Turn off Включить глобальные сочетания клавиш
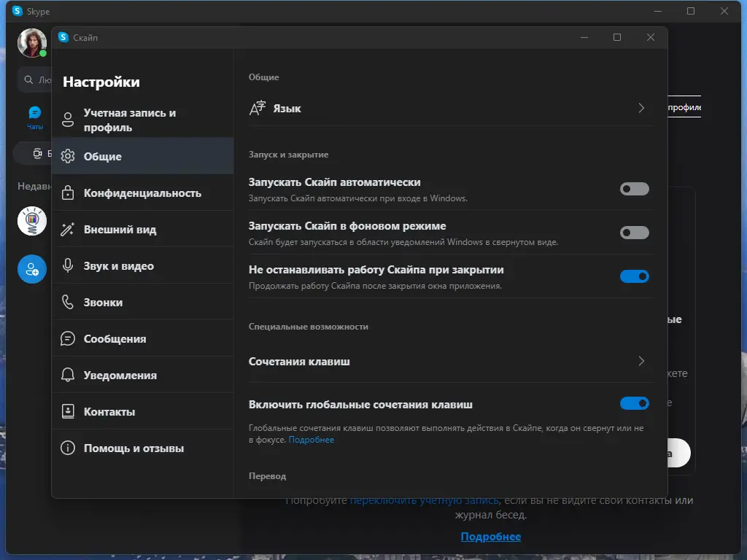This screenshot has height=560, width=747. click(634, 403)
